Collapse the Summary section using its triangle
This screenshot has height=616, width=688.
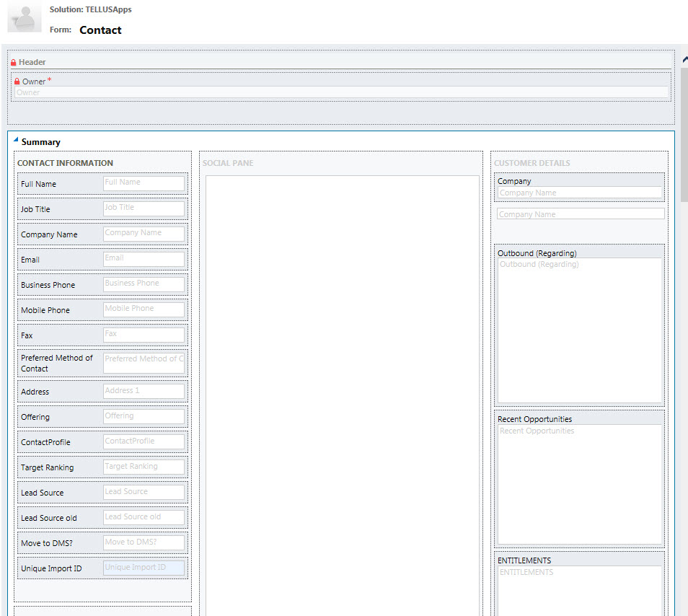[16, 141]
